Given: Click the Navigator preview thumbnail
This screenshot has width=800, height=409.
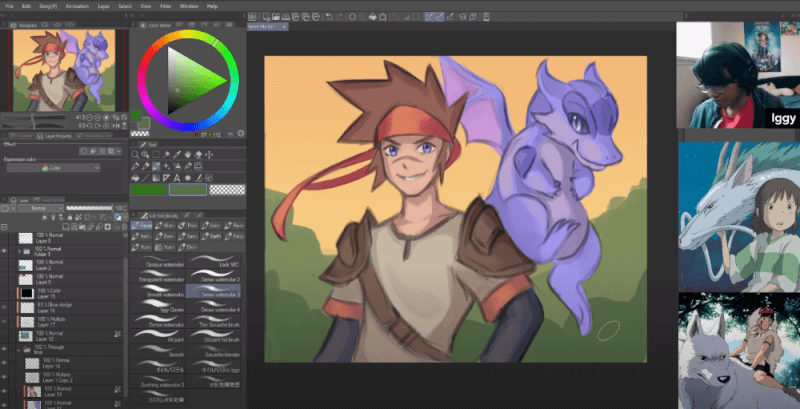Looking at the screenshot, I should click(x=64, y=70).
